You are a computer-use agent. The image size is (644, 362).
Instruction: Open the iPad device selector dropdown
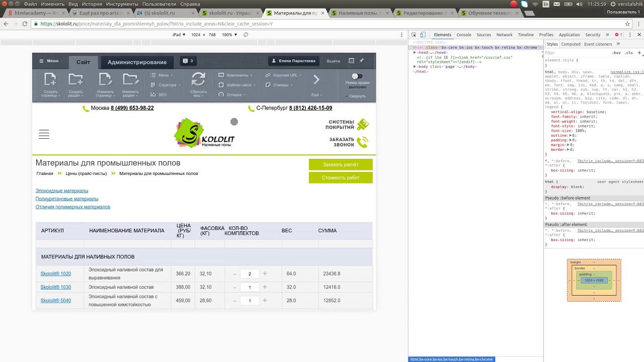[x=179, y=35]
